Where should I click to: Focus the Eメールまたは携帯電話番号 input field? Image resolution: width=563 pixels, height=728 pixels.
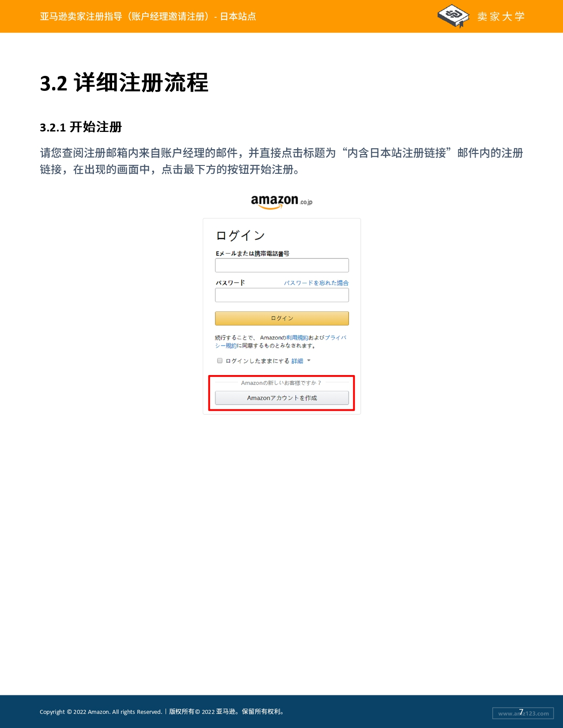(282, 265)
